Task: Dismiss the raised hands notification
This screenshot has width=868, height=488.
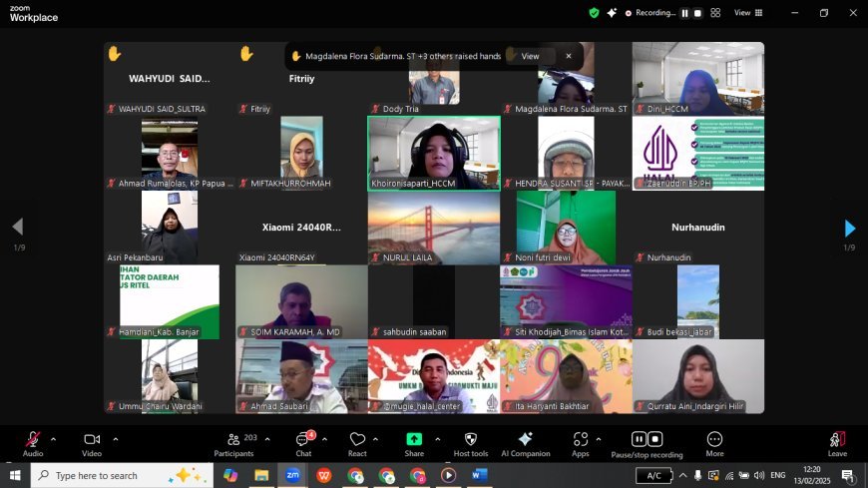Action: click(569, 56)
